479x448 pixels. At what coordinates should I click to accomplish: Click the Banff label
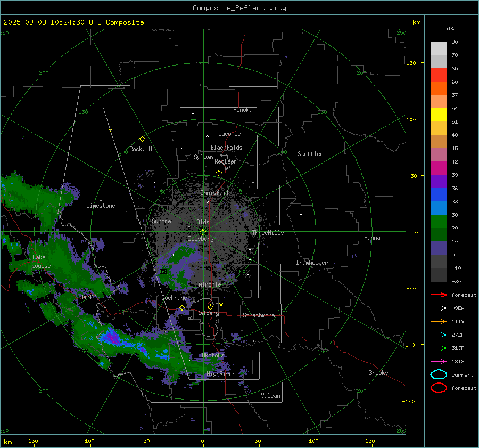[88, 297]
